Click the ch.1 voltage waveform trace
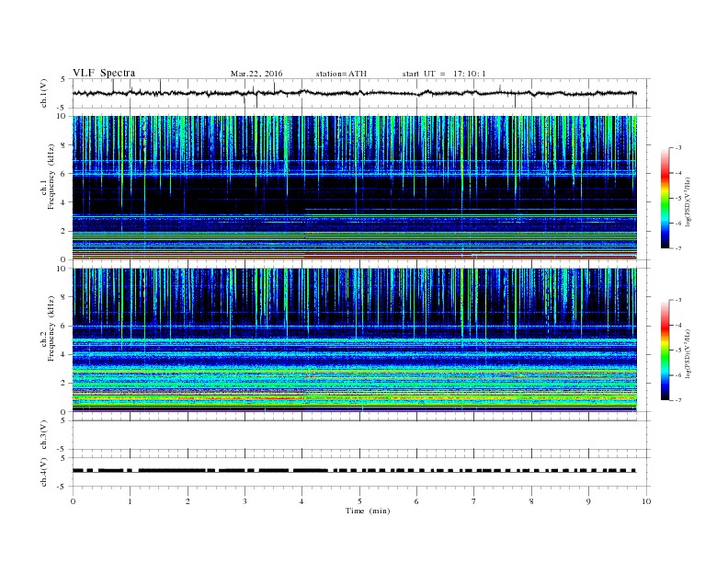 coord(355,93)
